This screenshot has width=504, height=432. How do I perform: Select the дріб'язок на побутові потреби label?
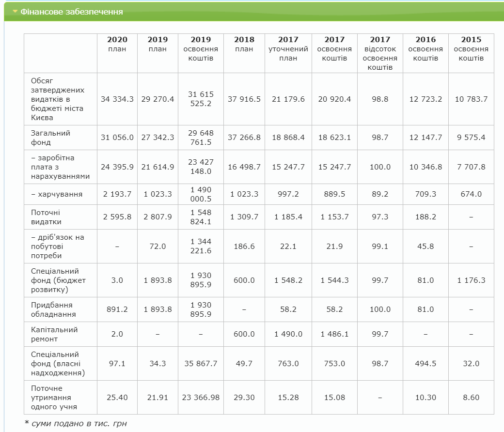57,246
